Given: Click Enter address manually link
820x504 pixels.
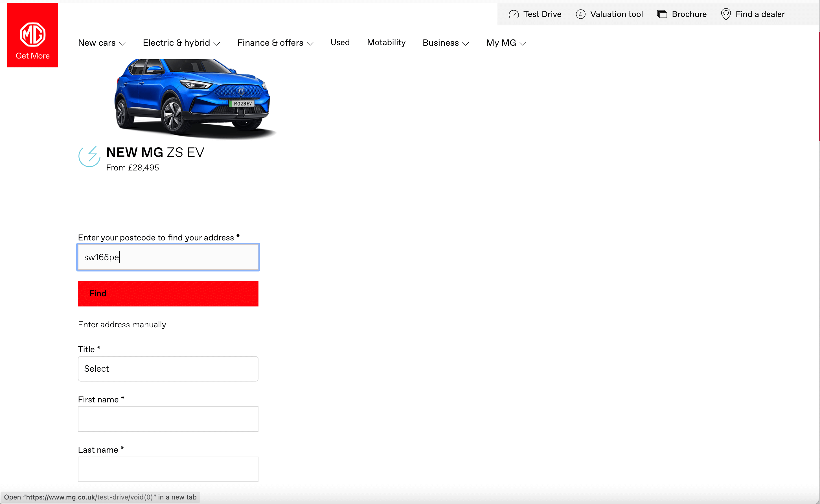Looking at the screenshot, I should 122,325.
